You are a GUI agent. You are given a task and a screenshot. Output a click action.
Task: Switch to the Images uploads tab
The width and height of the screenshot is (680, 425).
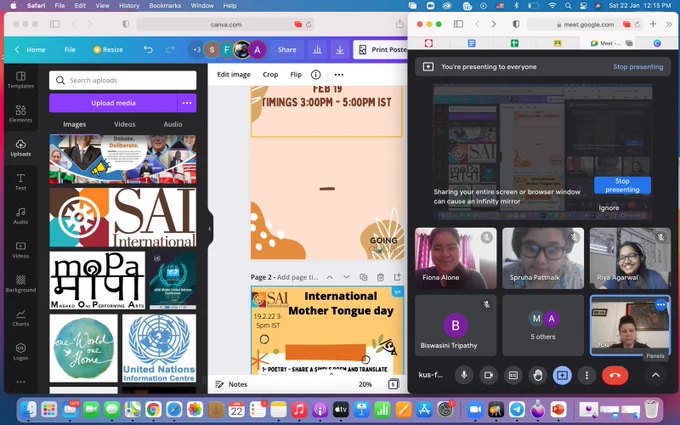pyautogui.click(x=74, y=124)
